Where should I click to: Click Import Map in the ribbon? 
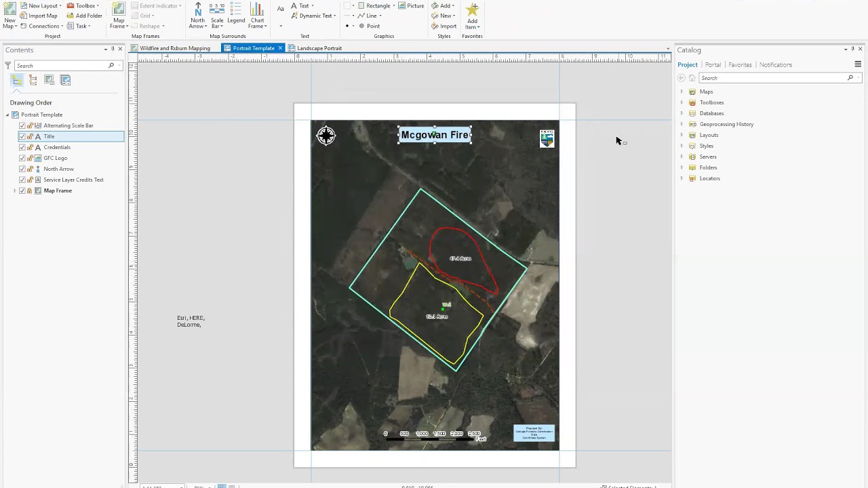click(x=39, y=16)
